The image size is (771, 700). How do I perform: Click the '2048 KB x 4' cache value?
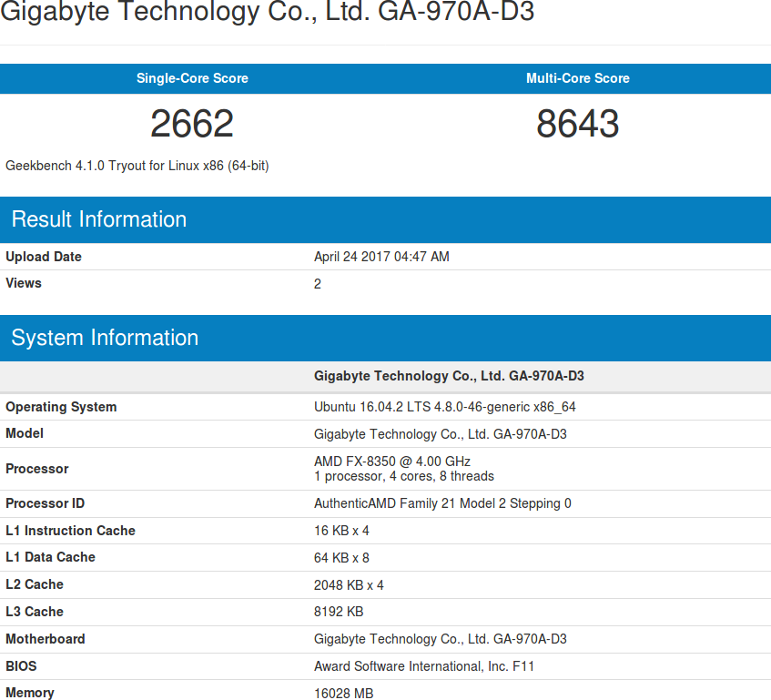(350, 585)
